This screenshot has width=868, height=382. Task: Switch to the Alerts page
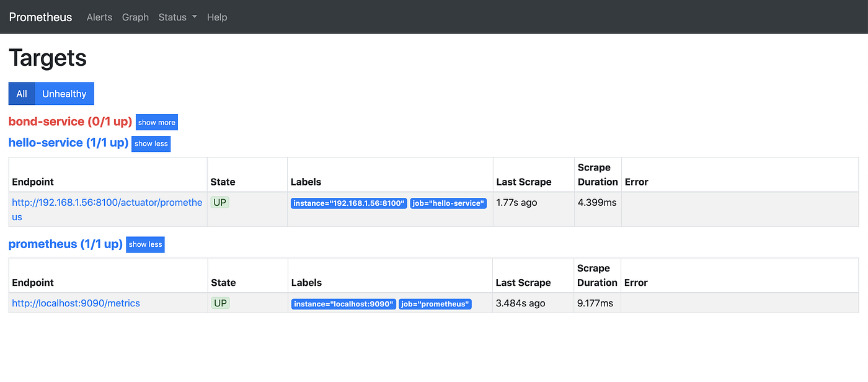pyautogui.click(x=99, y=17)
